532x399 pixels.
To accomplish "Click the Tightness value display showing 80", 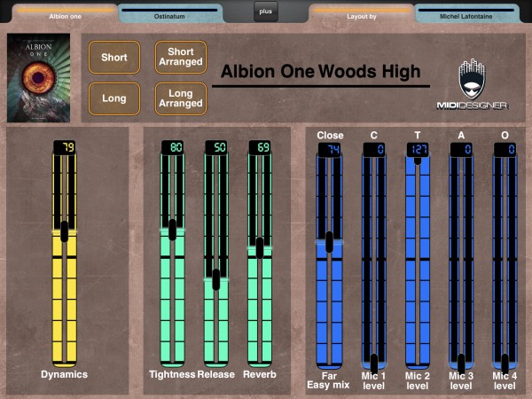I will [172, 147].
